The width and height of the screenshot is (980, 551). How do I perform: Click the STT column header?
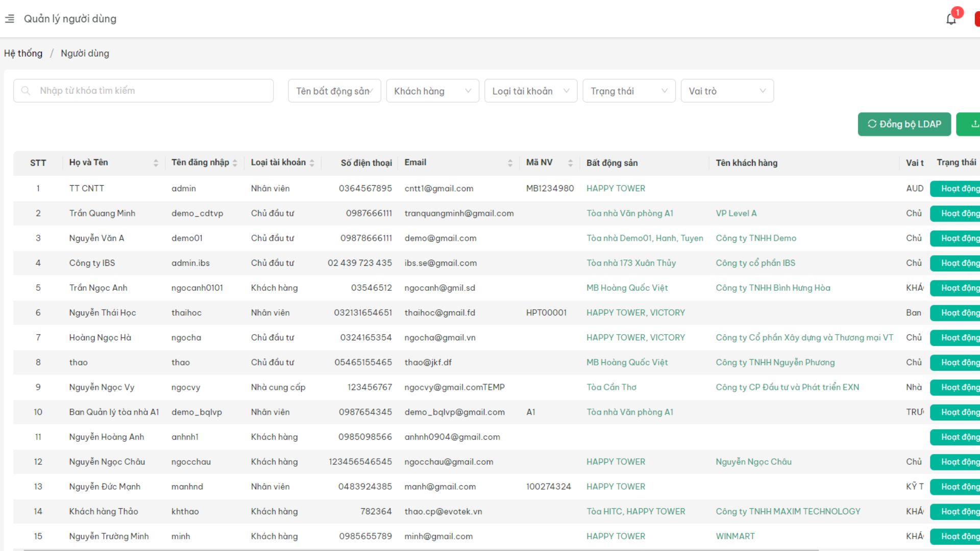coord(38,163)
